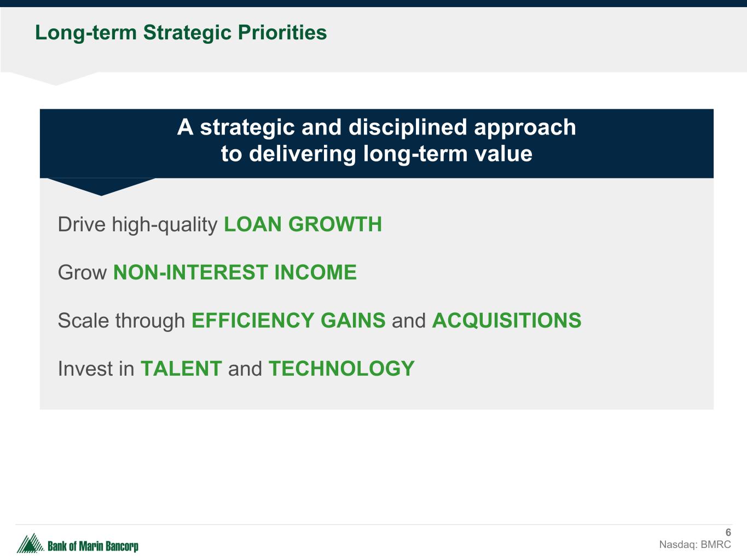Click "and" between EFFICIENCY GAINS and ACQUISITIONS

click(408, 321)
